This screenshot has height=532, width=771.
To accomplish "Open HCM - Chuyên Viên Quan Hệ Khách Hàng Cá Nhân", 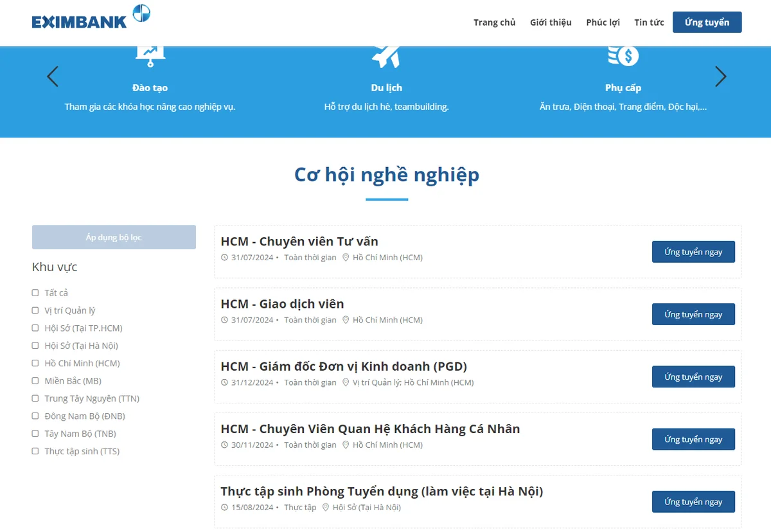I will tap(370, 429).
